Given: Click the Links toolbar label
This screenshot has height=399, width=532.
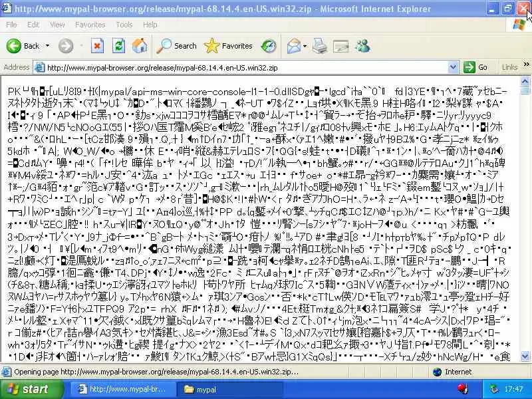Looking at the screenshot, I should click(509, 67).
